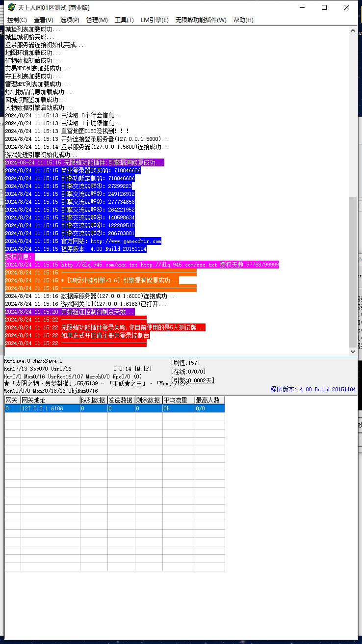Click log line 商业登录器购买QQ: 718846686

click(x=73, y=170)
